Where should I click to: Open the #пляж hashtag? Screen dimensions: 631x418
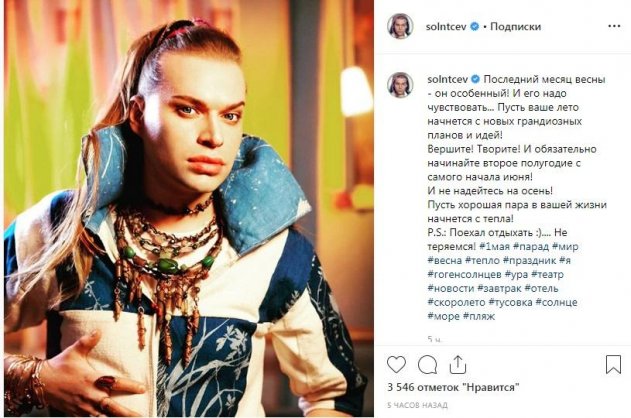point(479,316)
